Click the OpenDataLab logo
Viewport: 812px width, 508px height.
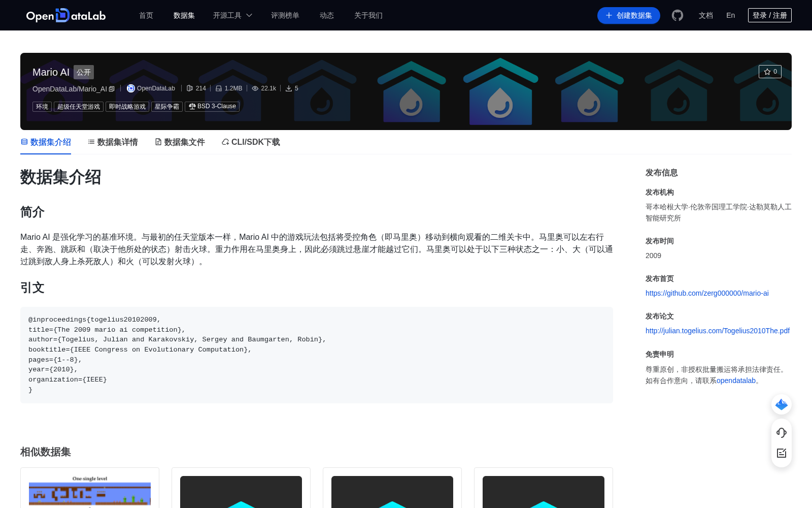point(66,15)
